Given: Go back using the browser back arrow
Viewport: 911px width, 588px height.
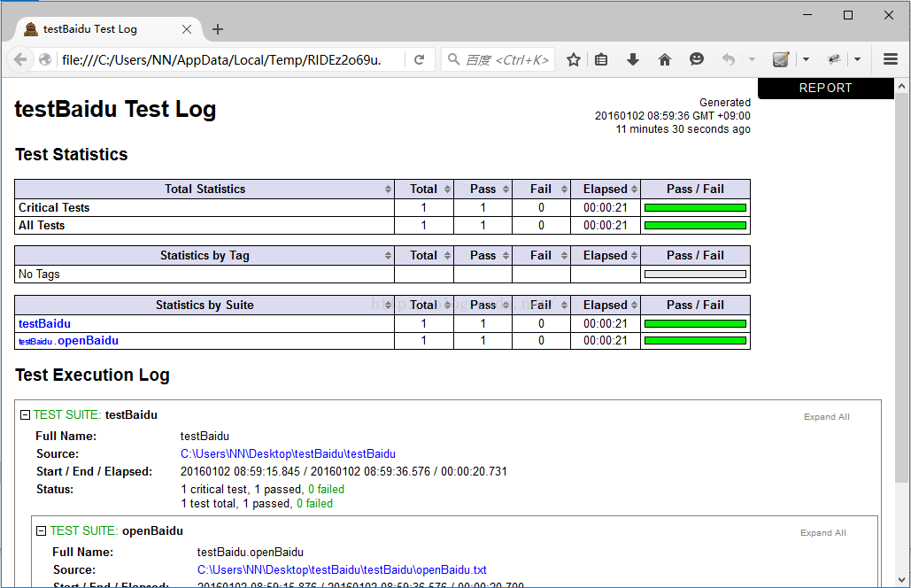Looking at the screenshot, I should tap(20, 59).
